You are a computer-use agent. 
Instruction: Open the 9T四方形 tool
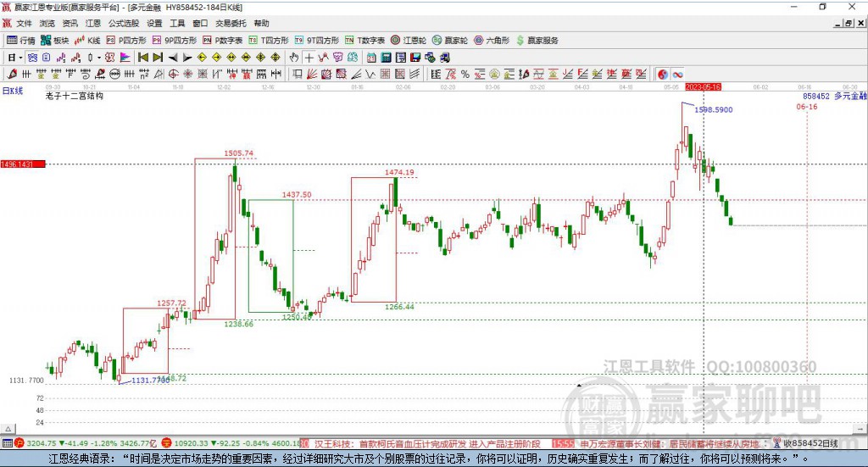point(317,41)
